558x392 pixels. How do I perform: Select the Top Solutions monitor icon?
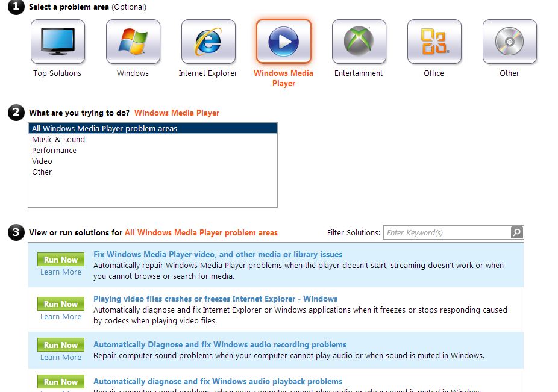point(58,42)
